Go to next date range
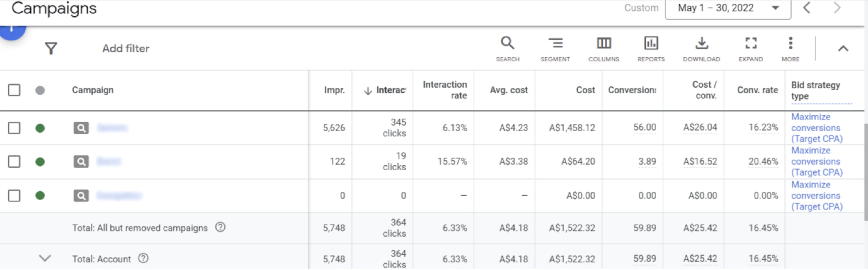The height and width of the screenshot is (270, 868). point(837,8)
